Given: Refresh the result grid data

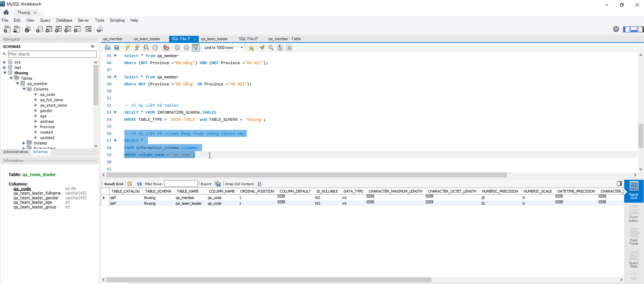Looking at the screenshot, I should click(139, 184).
